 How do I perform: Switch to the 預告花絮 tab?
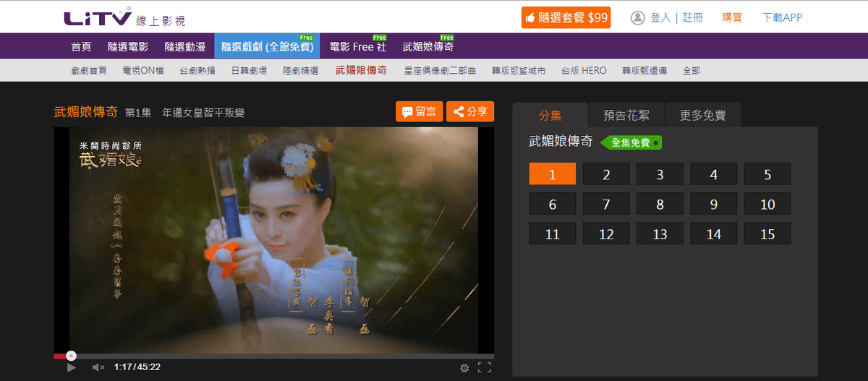click(626, 115)
